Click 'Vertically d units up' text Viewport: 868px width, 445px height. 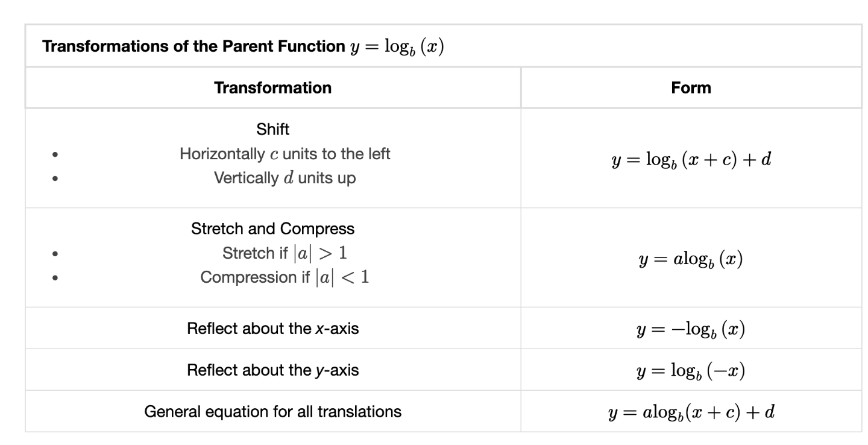click(x=285, y=178)
